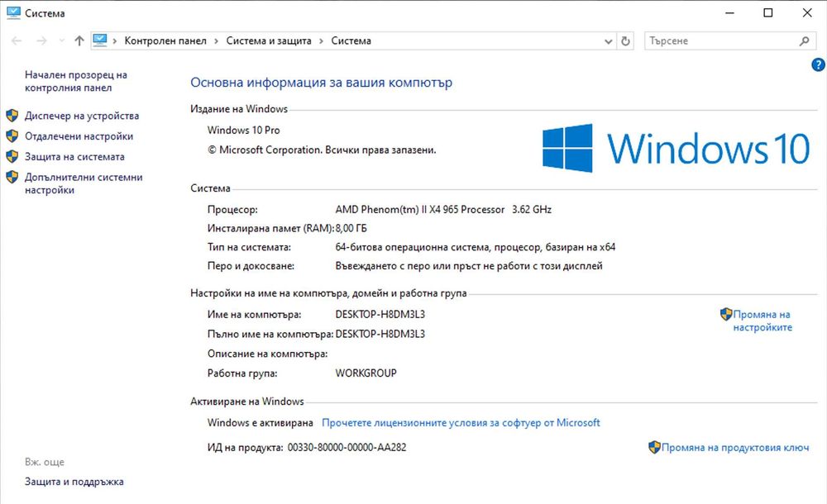Refresh the page with the refresh icon

tap(625, 40)
